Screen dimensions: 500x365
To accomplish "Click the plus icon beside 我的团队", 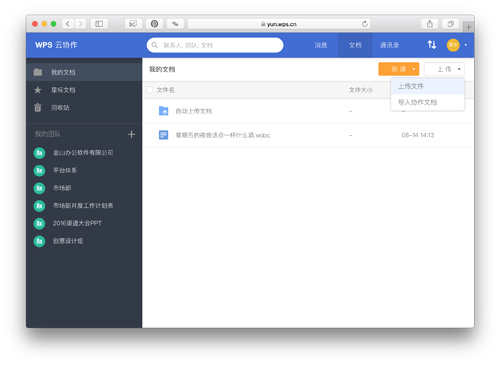I will [x=131, y=134].
